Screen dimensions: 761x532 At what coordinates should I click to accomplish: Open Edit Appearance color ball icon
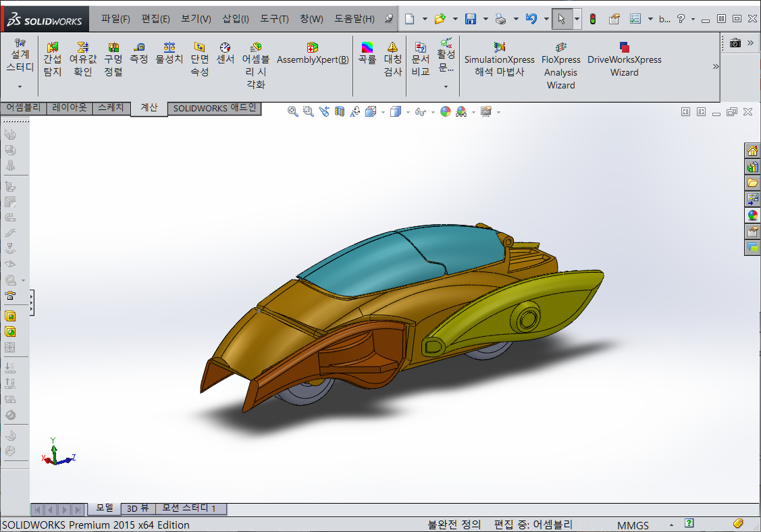[x=446, y=111]
